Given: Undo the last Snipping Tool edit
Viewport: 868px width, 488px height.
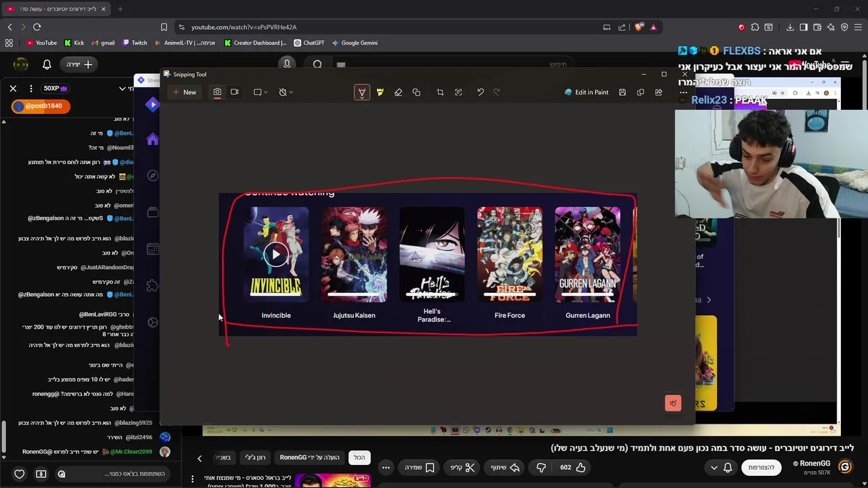Looking at the screenshot, I should tap(480, 92).
